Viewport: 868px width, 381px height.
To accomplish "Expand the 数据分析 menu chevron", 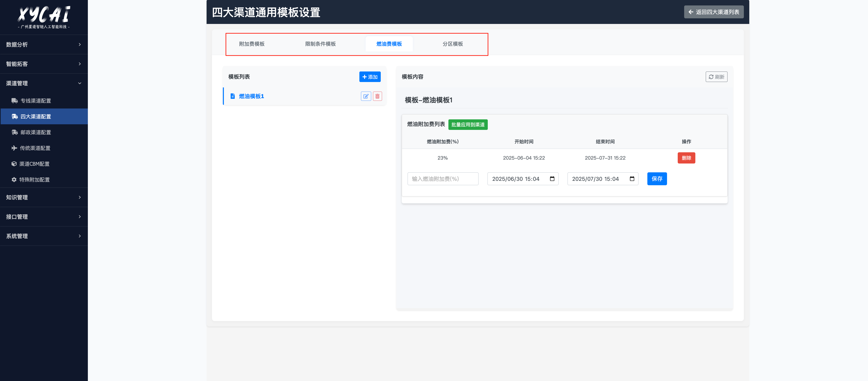I will (x=80, y=44).
